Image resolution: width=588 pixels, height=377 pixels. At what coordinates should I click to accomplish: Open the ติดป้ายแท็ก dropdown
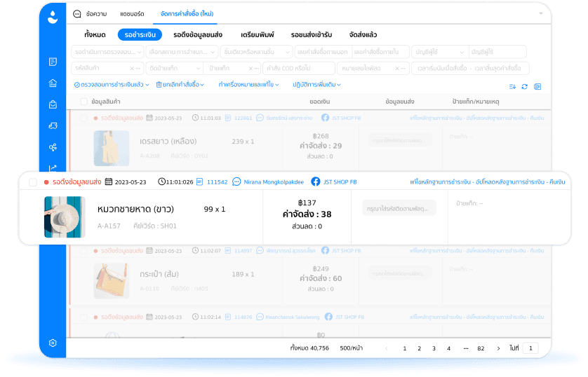pos(175,69)
